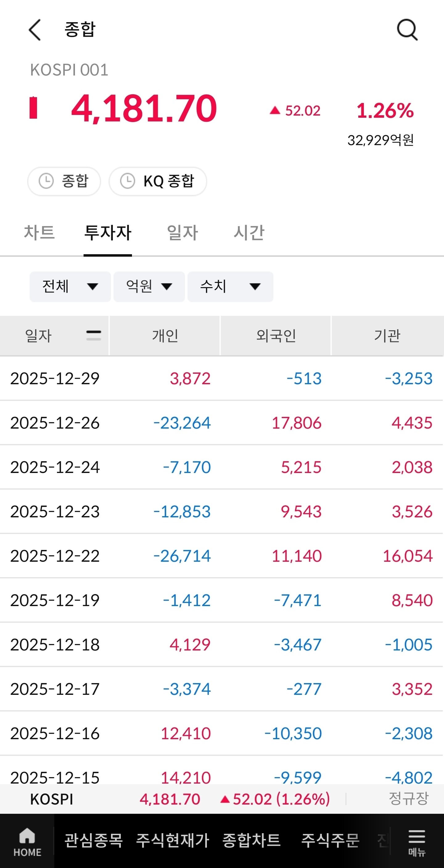Open 종합차트 from bottom navigation
Viewport: 444px width, 868px height.
tap(252, 840)
